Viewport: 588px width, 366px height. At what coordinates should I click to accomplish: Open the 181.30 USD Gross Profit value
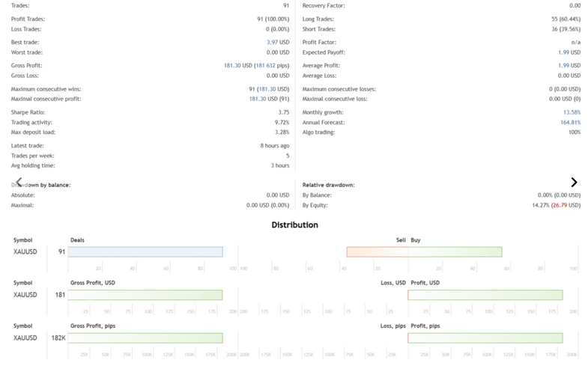[232, 66]
